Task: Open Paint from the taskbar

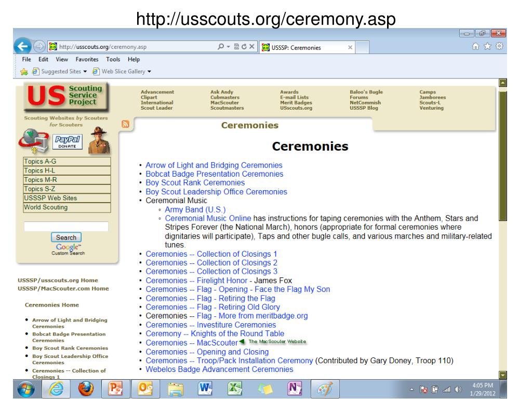Action: (x=325, y=389)
